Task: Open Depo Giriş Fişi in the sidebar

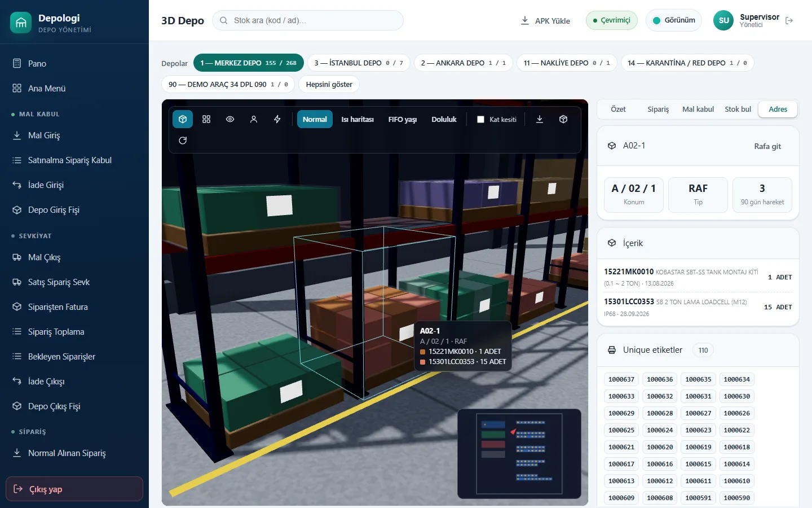Action: pos(74,210)
